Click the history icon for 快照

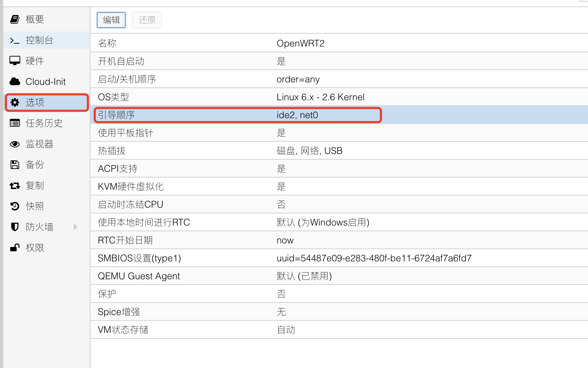pyautogui.click(x=15, y=206)
